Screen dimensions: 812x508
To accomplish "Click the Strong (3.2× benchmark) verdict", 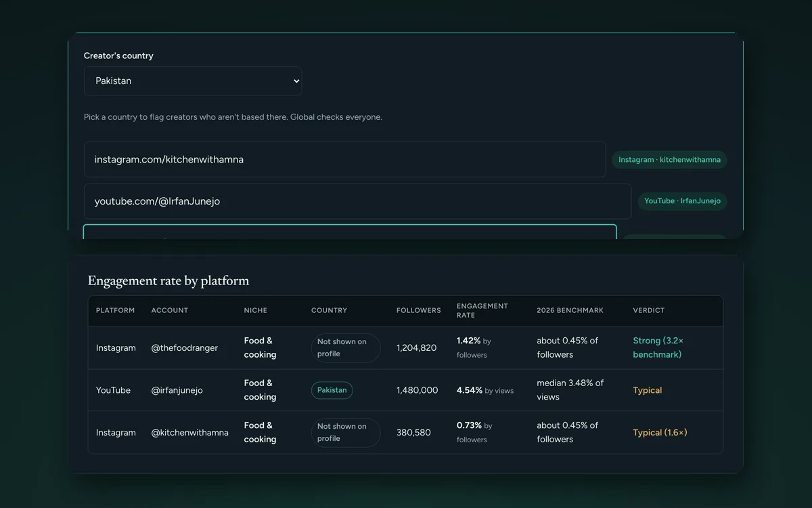I will (658, 347).
